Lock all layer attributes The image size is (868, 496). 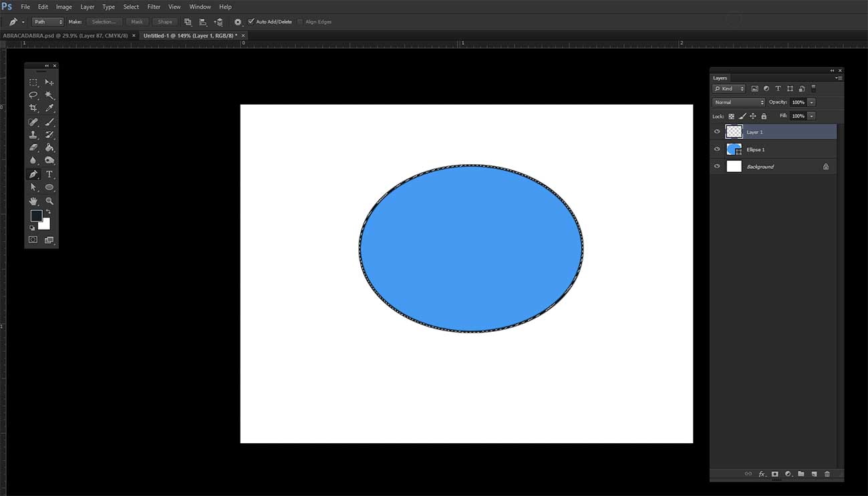764,116
